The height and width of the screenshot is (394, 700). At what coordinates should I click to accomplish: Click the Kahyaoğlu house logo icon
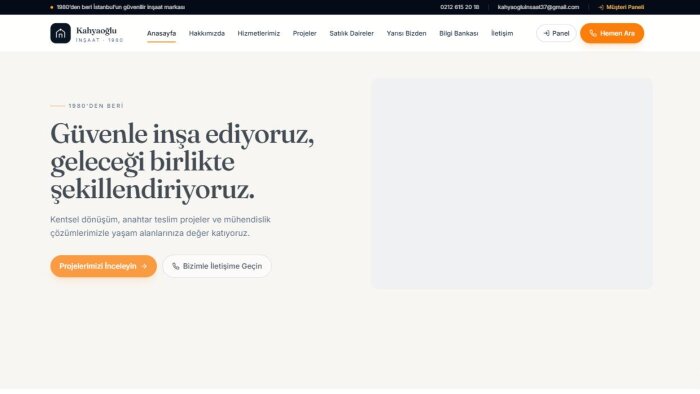point(60,33)
